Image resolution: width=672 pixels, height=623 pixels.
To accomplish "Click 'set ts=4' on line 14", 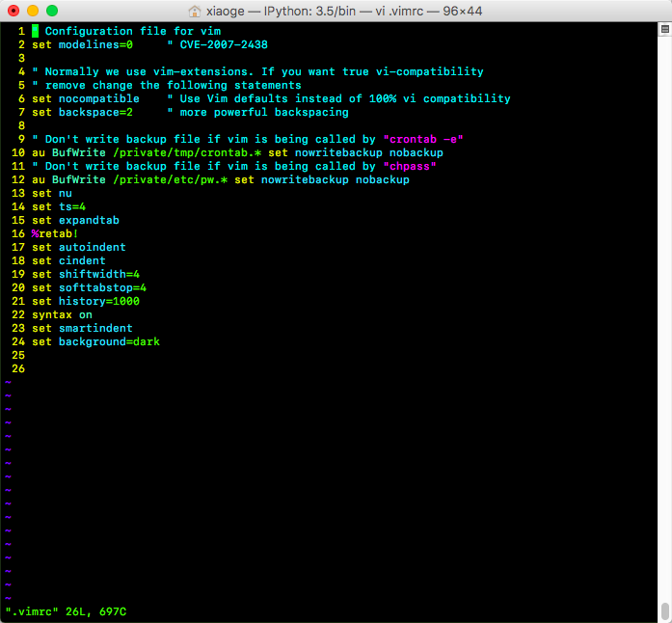I will (x=59, y=206).
